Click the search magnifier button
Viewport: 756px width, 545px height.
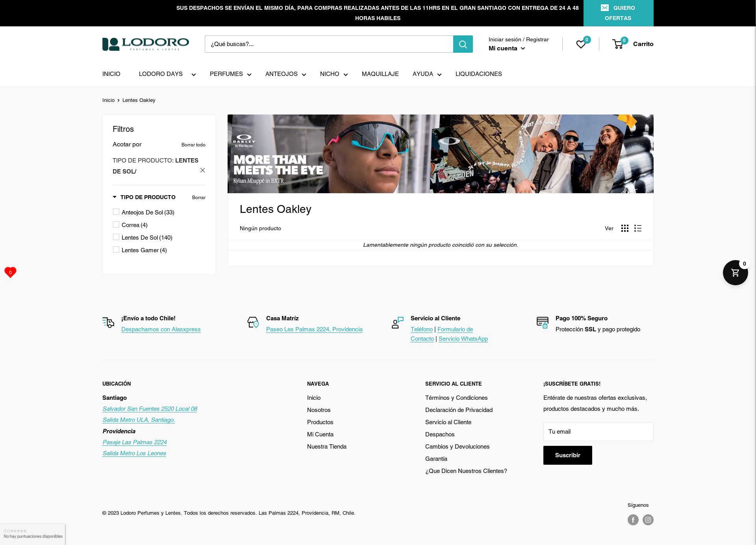pyautogui.click(x=463, y=44)
